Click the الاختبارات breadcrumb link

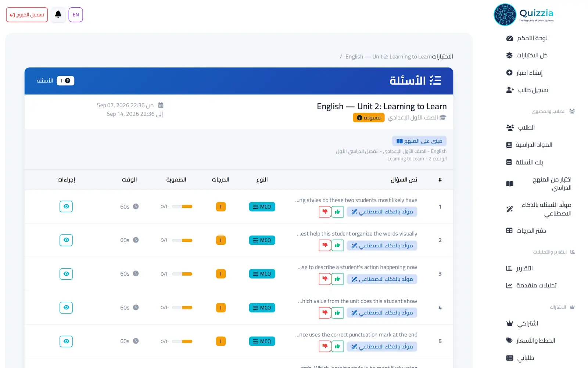pyautogui.click(x=442, y=57)
